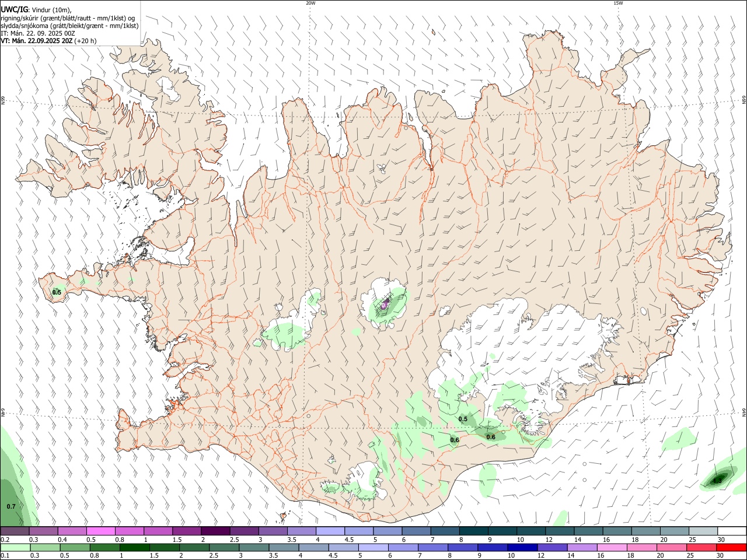The width and height of the screenshot is (747, 560).
Task: Select the dark teal 8 swatch in upper scale
Action: [473, 531]
